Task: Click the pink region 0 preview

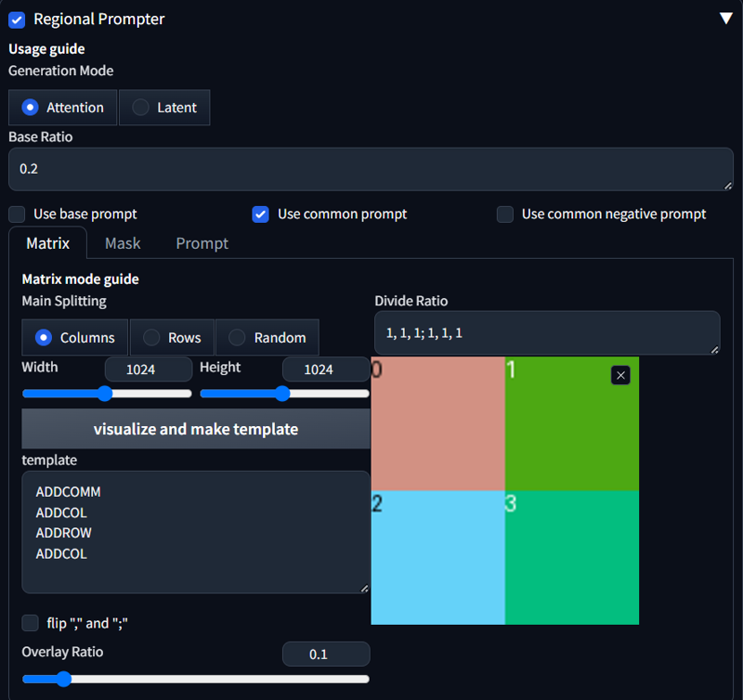Action: (437, 423)
